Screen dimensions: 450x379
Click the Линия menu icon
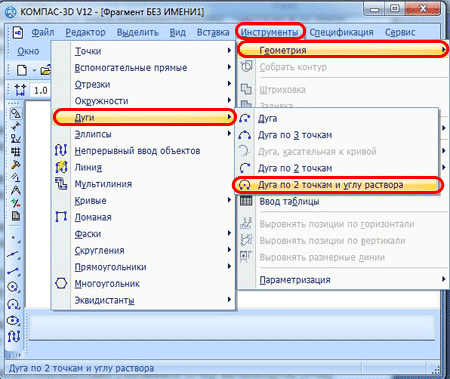pos(61,167)
